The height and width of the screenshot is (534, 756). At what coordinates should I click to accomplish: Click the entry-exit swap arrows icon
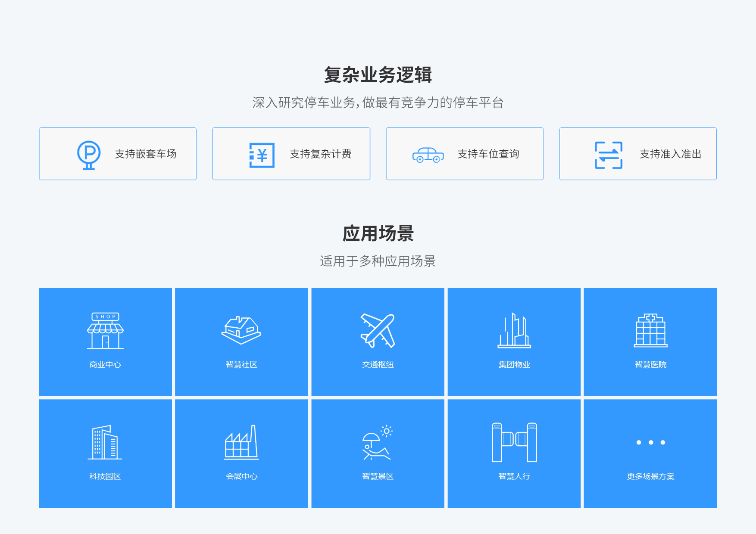[x=608, y=155]
